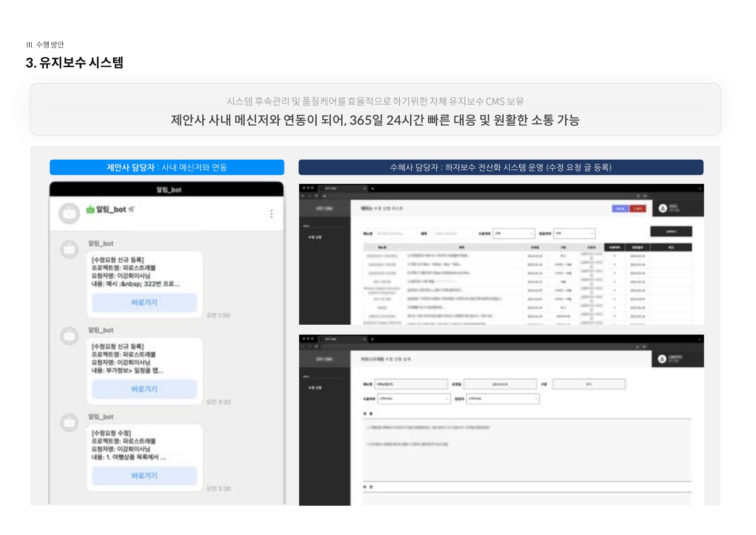Open the three-dot menu in 알림_bot chat header
This screenshot has height=535, width=756.
pos(271,214)
